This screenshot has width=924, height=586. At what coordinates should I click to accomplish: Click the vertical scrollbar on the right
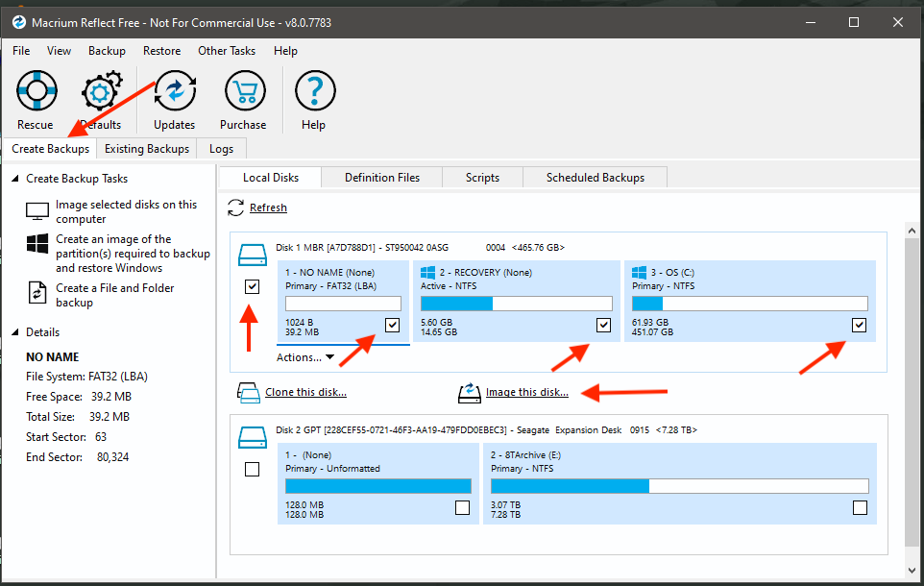coord(912,384)
